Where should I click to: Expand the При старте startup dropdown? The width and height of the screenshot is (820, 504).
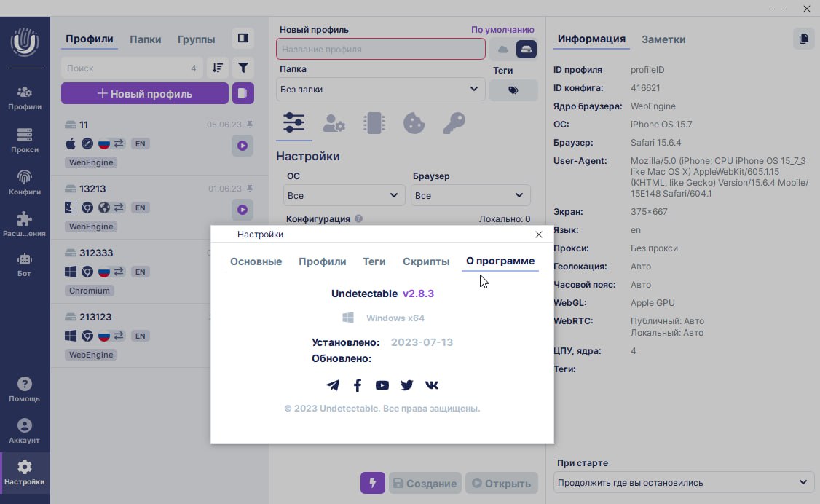coord(683,482)
